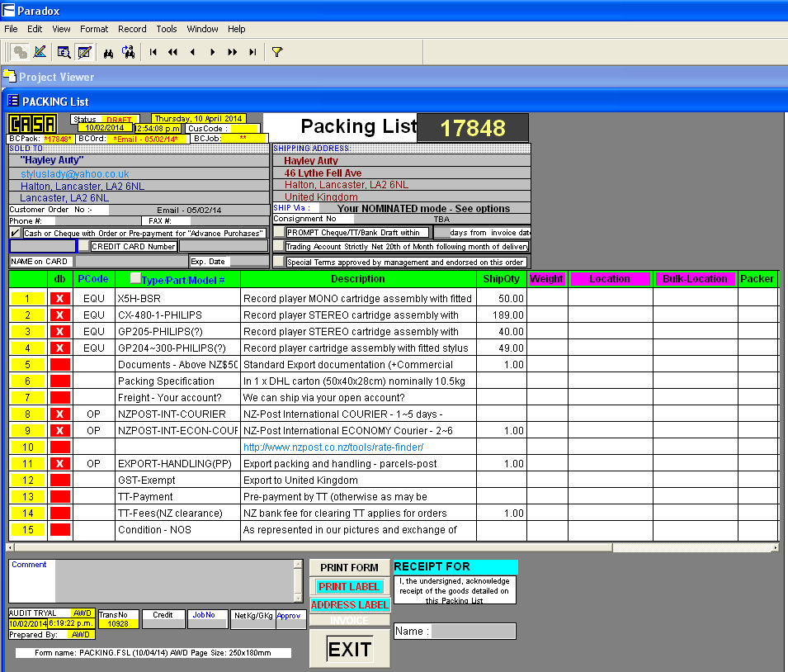
Task: Click the yellow Filter funnel icon
Action: [277, 52]
